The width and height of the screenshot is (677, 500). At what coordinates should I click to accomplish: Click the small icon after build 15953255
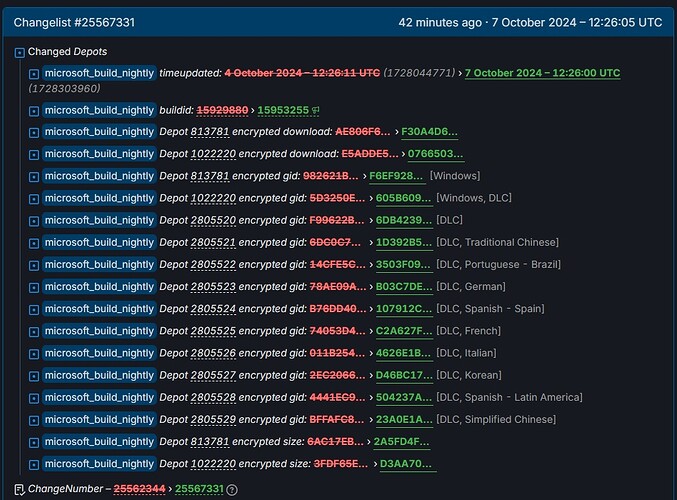click(316, 111)
